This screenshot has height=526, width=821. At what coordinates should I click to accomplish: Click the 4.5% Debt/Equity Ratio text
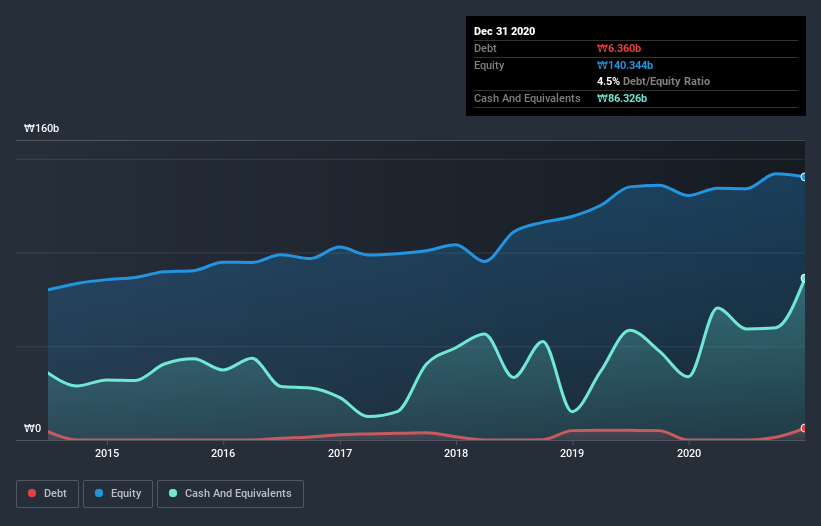[653, 82]
